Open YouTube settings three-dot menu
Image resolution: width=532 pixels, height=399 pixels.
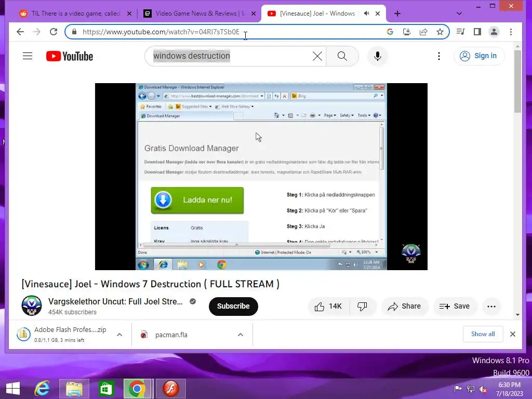(438, 56)
